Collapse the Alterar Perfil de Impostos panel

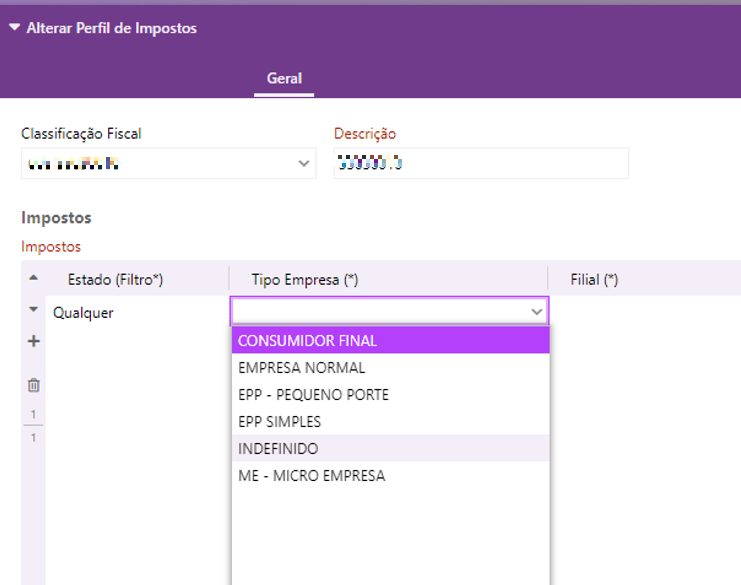coord(14,28)
